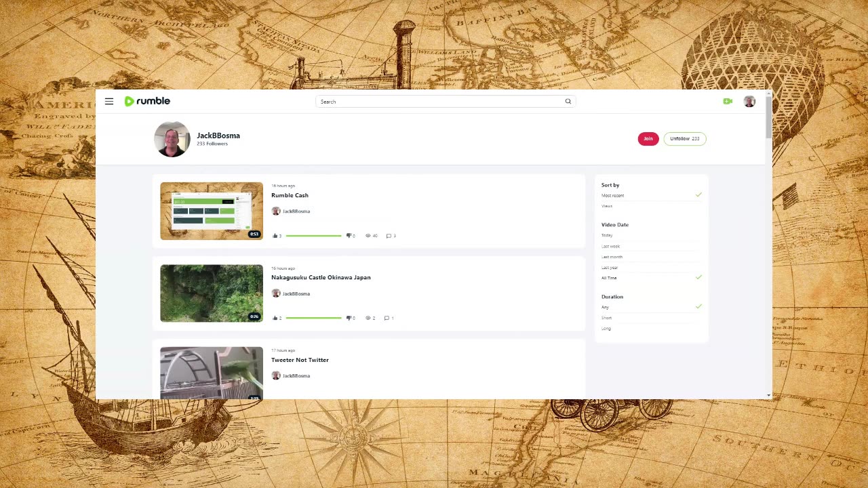Open the hamburger menu beside Rumble logo
The image size is (868, 488).
tap(109, 101)
